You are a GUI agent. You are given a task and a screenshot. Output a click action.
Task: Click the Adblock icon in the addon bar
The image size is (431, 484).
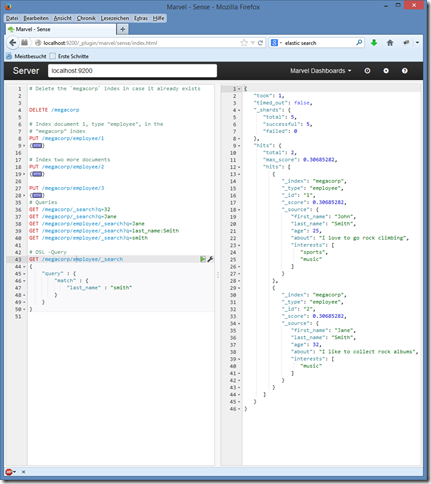point(9,472)
